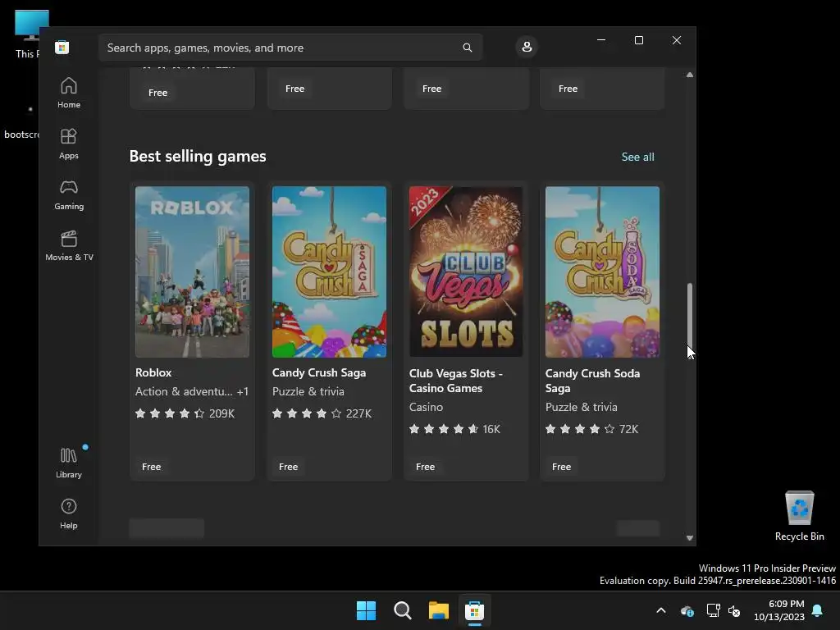The height and width of the screenshot is (630, 840).
Task: Open the user account profile icon
Action: (527, 47)
